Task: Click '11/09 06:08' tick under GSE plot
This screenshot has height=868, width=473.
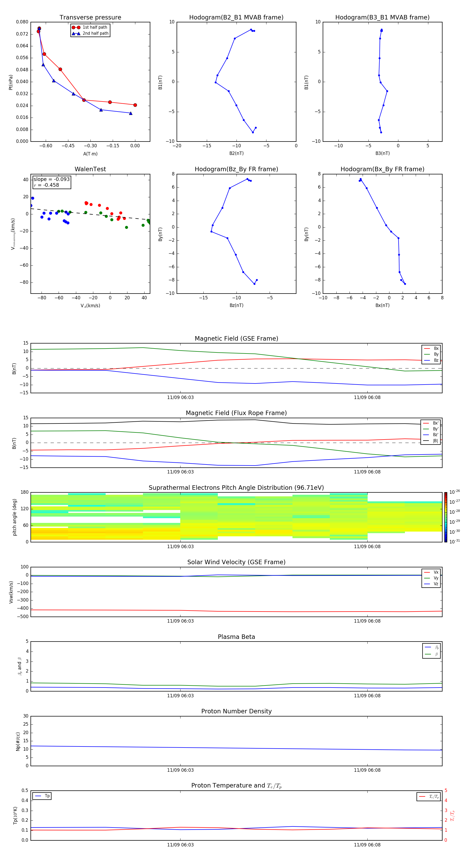Action: (367, 398)
